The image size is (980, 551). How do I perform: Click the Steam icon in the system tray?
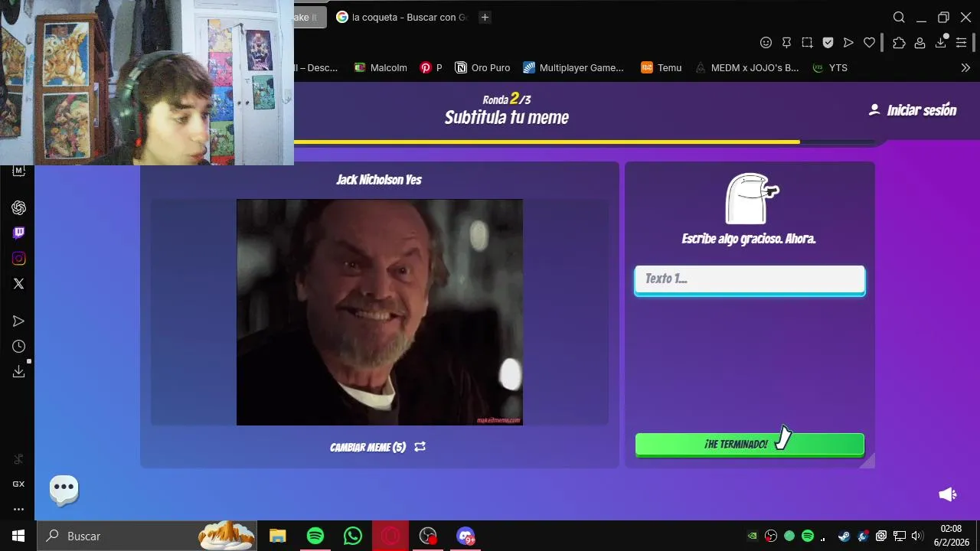[844, 536]
